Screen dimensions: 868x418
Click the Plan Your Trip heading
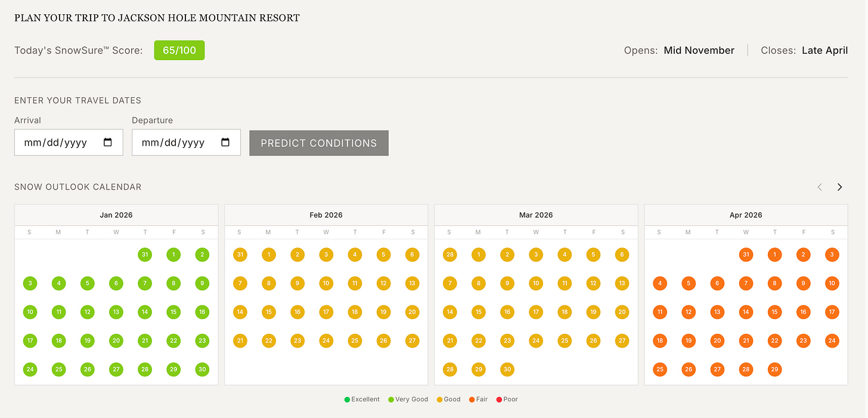click(157, 18)
